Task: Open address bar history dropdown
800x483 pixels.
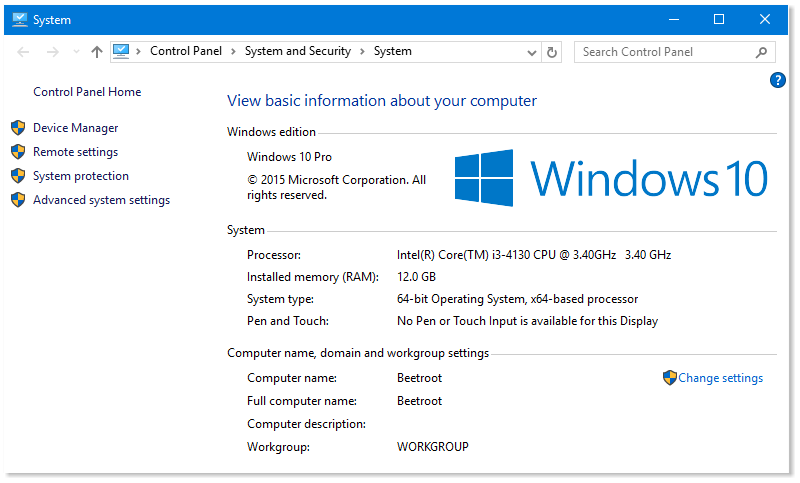Action: pos(532,53)
